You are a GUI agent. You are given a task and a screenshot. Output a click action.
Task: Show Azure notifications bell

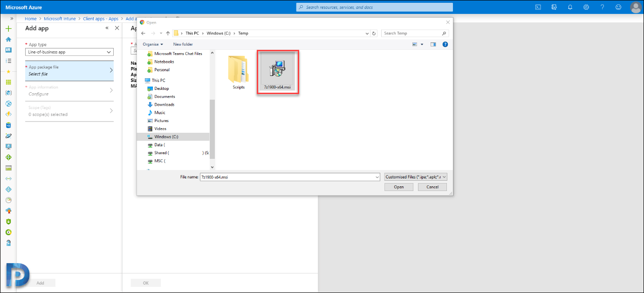570,7
